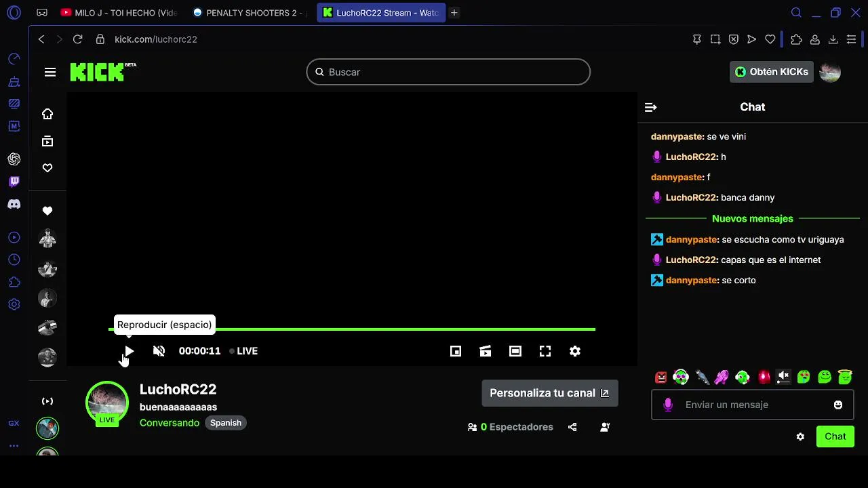The width and height of the screenshot is (868, 488).
Task: Open Browse in Kick sidebar
Action: point(47,141)
